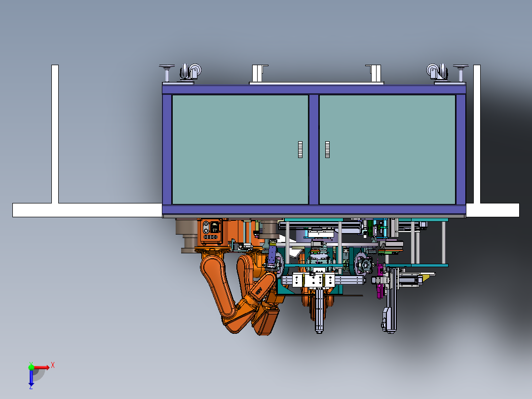Select the right caster wheel on the frame
This screenshot has height=399, width=532.
click(x=437, y=72)
